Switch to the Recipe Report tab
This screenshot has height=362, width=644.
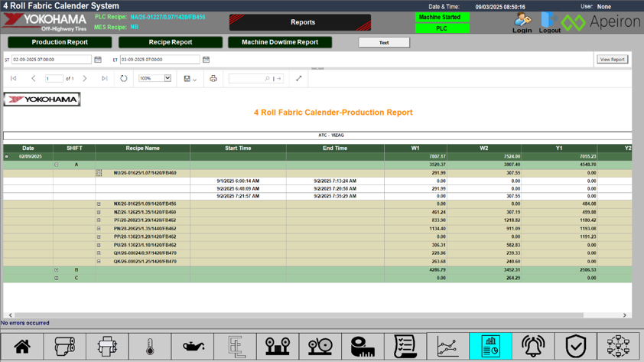(x=171, y=42)
